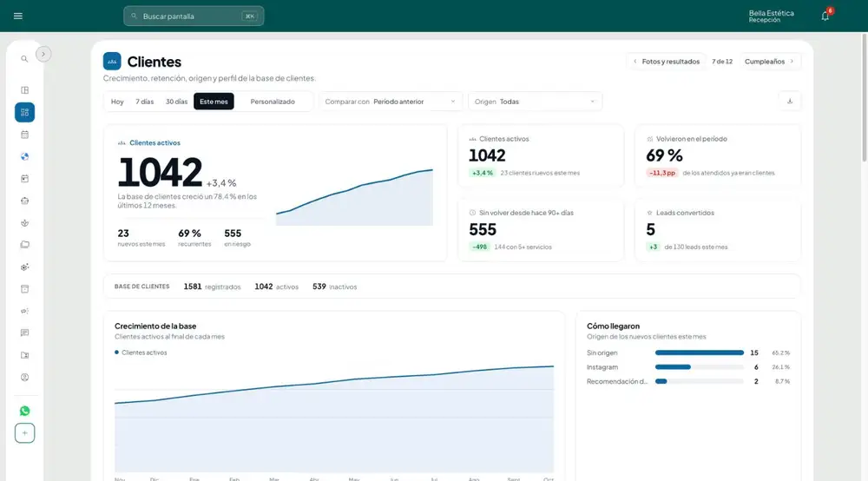The image size is (868, 481).
Task: Click the blue Clientes page icon
Action: [112, 62]
